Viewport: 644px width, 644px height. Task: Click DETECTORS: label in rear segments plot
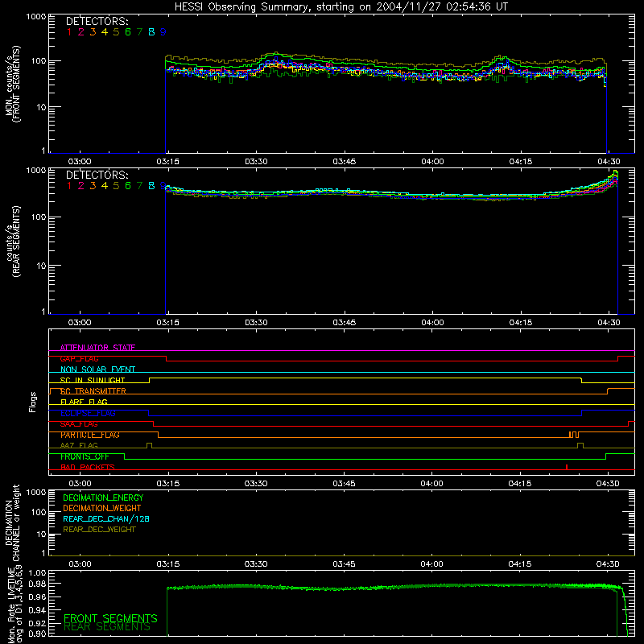click(97, 175)
